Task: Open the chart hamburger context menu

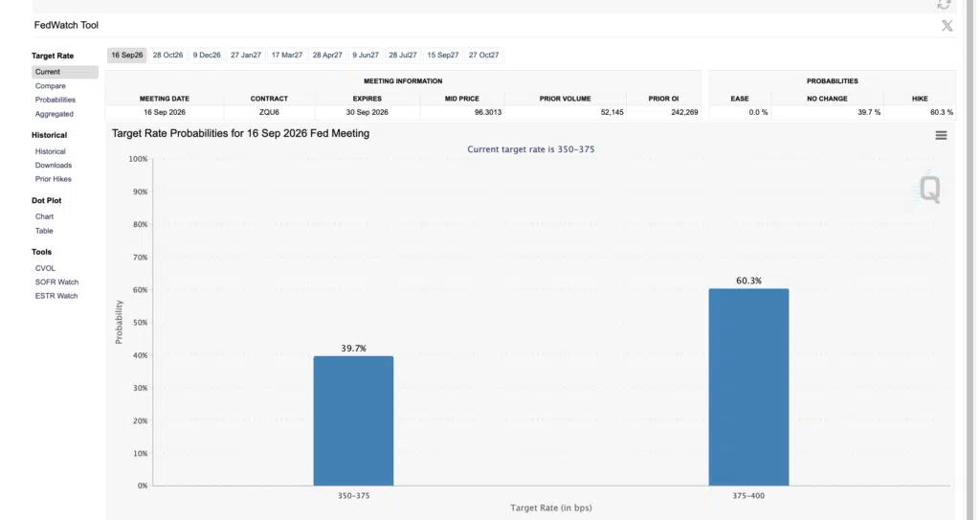Action: click(941, 135)
